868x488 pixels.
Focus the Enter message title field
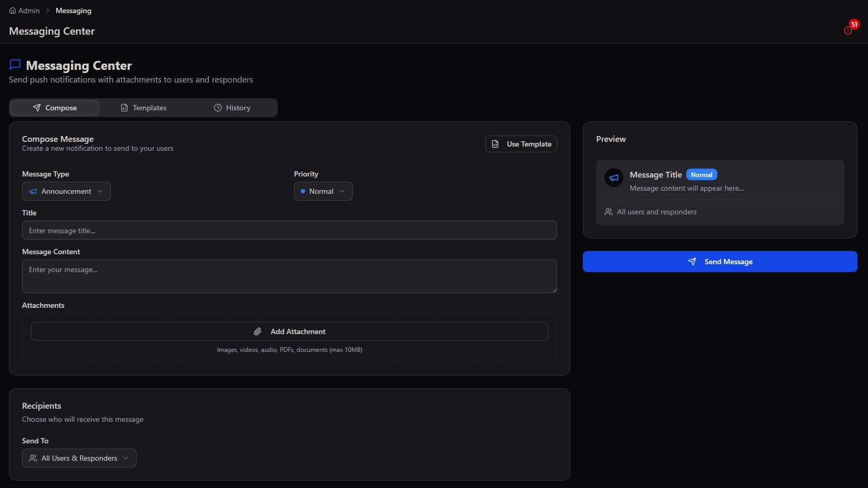pyautogui.click(x=289, y=230)
